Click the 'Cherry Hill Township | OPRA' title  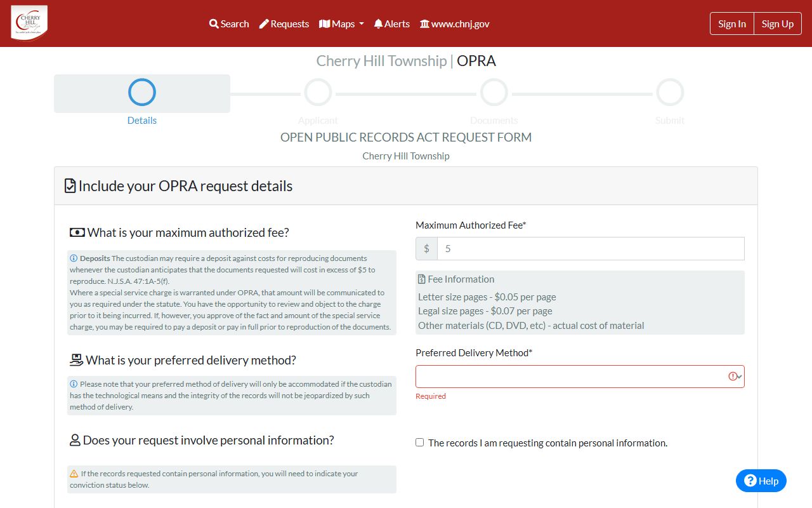click(x=406, y=61)
